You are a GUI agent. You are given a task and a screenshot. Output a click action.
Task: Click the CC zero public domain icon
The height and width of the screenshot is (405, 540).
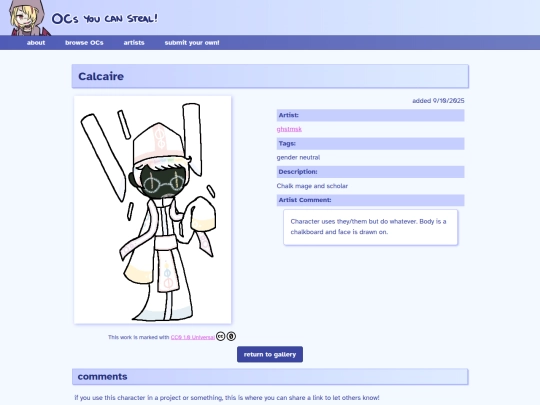[231, 336]
